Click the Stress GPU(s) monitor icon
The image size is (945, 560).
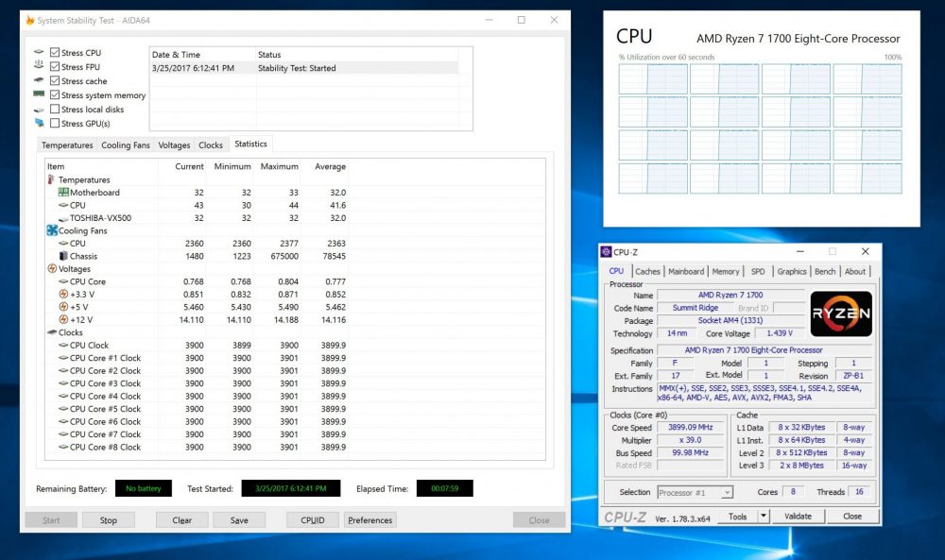coord(39,123)
